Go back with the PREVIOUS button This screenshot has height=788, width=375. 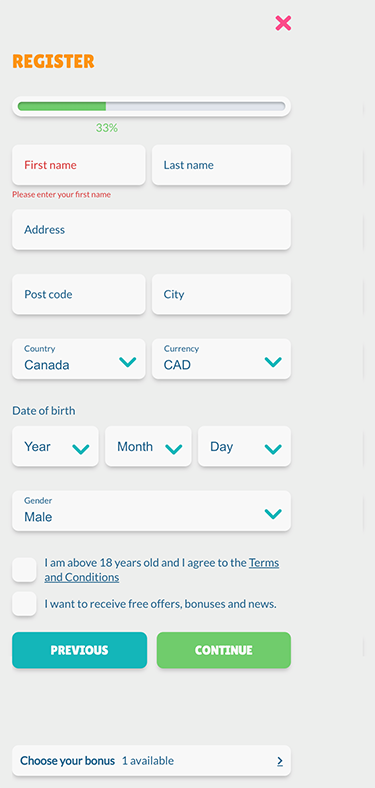point(79,650)
